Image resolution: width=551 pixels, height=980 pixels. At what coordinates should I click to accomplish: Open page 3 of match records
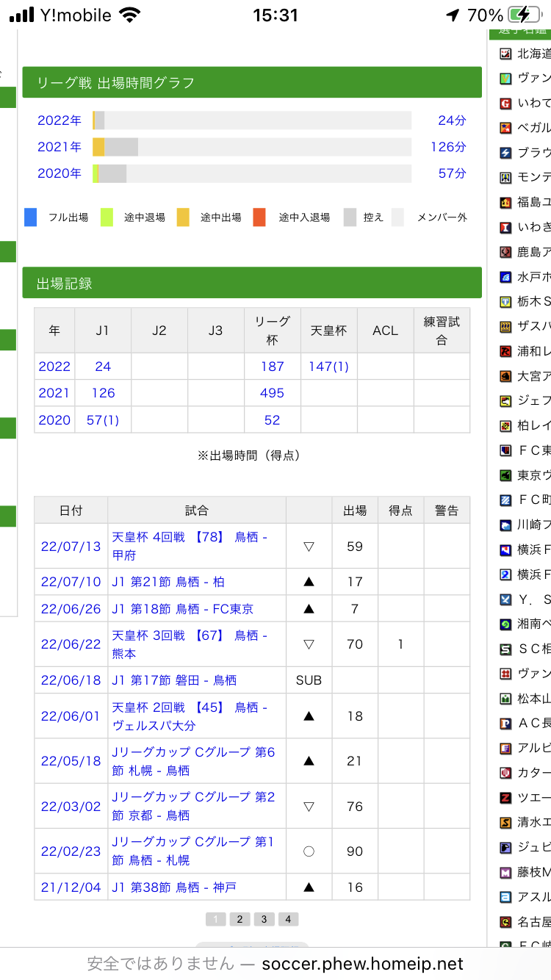coord(264,919)
